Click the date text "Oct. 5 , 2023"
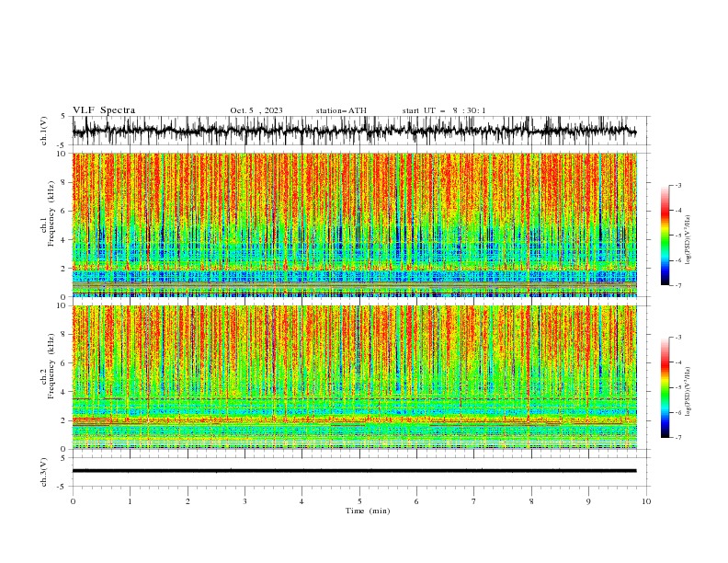 pos(256,110)
